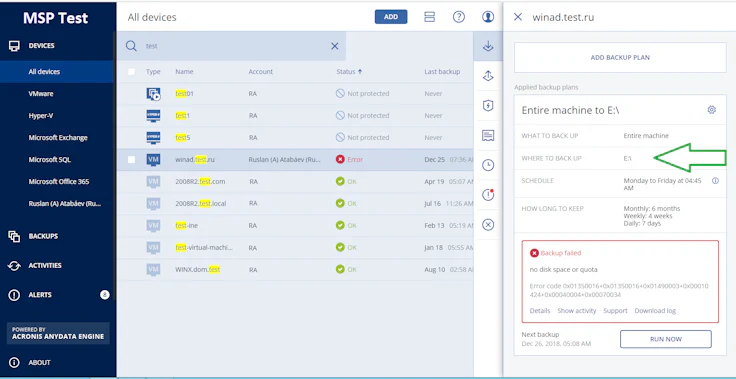Sort by Last backup column
This screenshot has height=379, width=736.
pyautogui.click(x=442, y=72)
